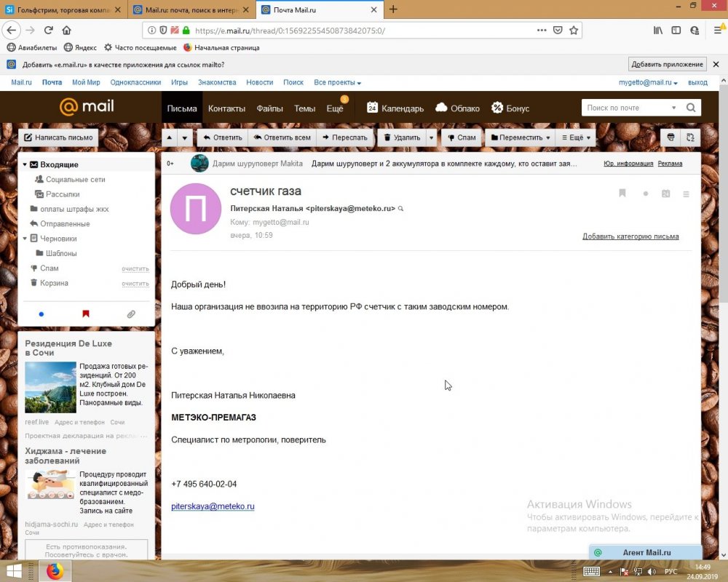Screen dimensions: 728x582
Task: Open the piterskaya@meteko.ru link
Action: tap(212, 506)
